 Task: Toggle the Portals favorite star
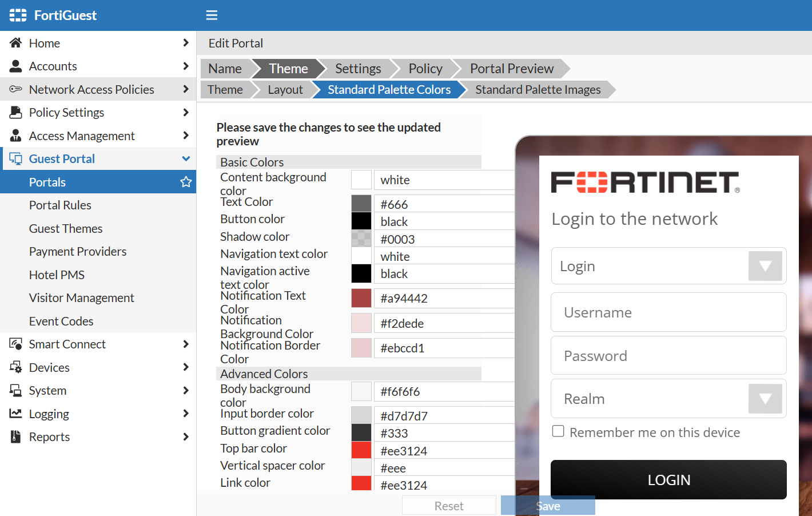[186, 182]
